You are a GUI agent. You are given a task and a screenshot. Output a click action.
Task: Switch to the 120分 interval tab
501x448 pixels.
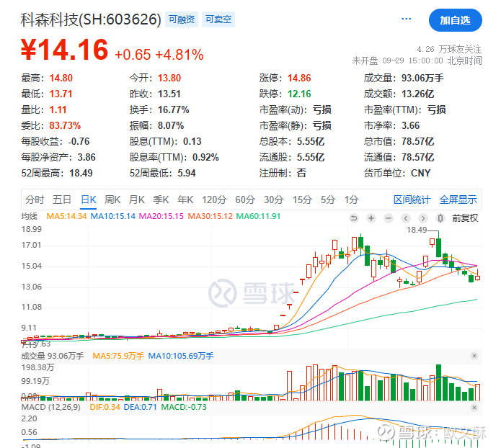point(214,200)
